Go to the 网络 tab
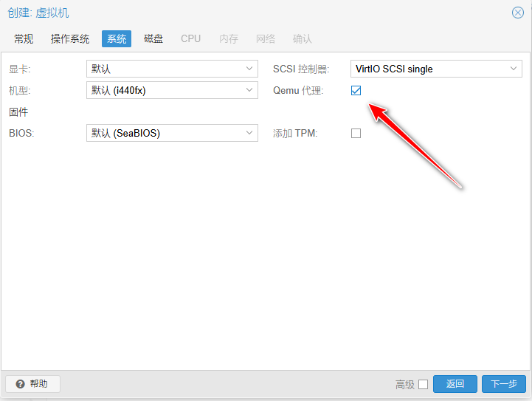The image size is (532, 401). tap(266, 38)
